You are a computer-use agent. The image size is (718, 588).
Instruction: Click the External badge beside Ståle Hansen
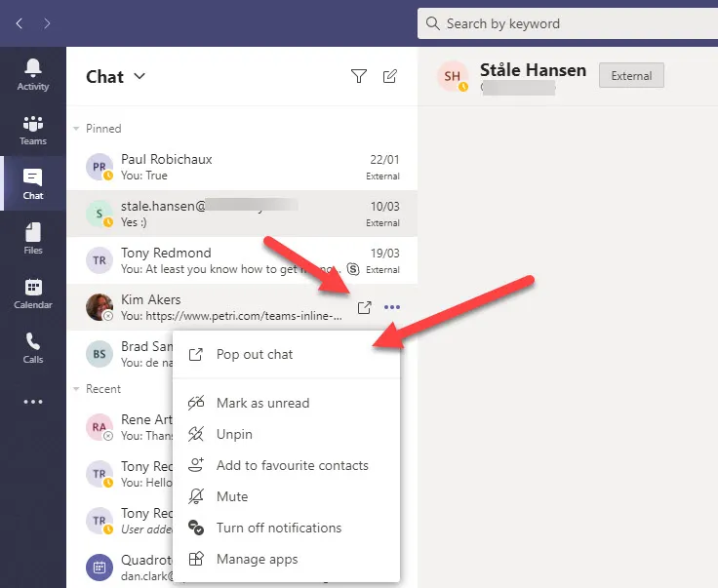[631, 75]
